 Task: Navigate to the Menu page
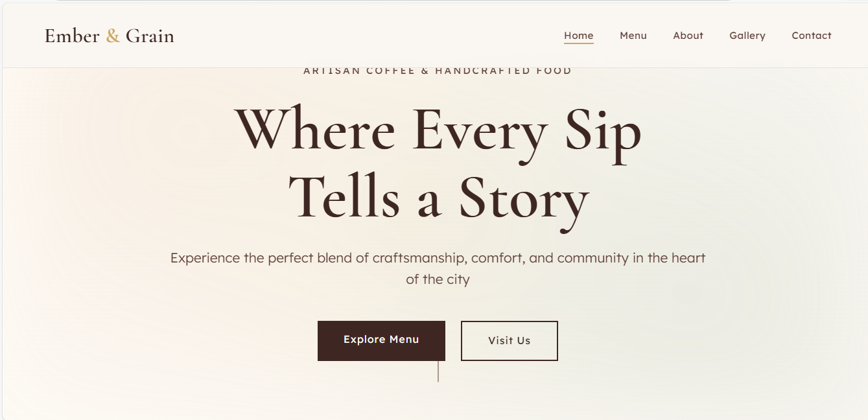tap(633, 36)
